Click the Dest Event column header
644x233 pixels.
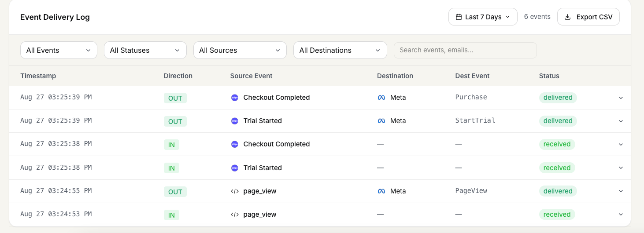point(472,76)
